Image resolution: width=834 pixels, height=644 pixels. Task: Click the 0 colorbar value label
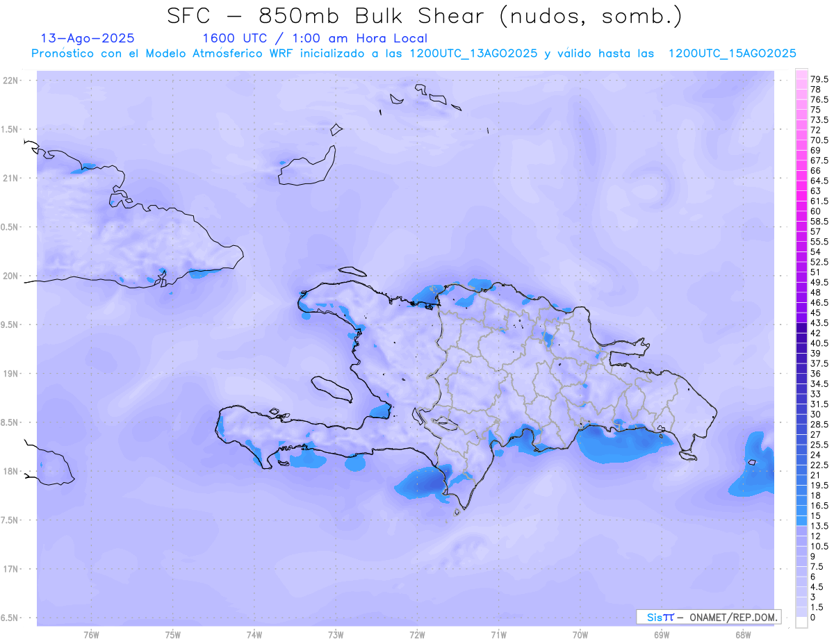[813, 618]
